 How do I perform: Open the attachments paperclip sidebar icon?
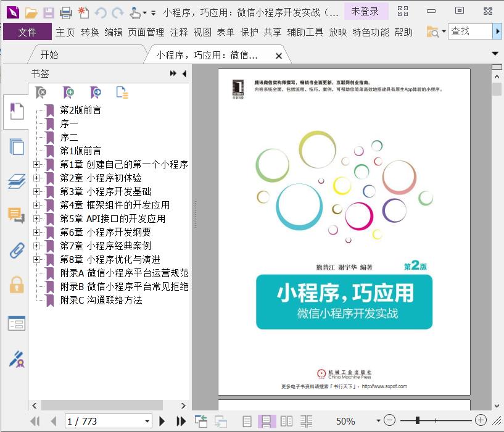click(x=17, y=251)
